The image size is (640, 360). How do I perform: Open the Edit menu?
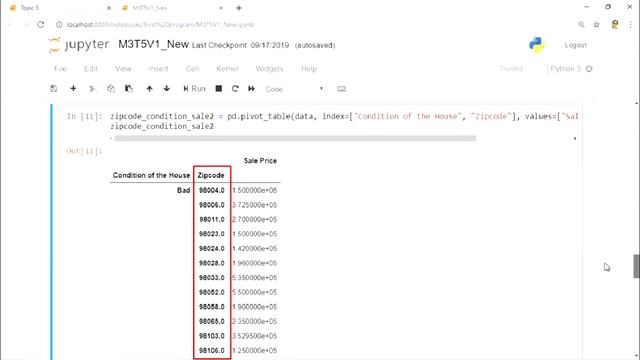pos(91,69)
